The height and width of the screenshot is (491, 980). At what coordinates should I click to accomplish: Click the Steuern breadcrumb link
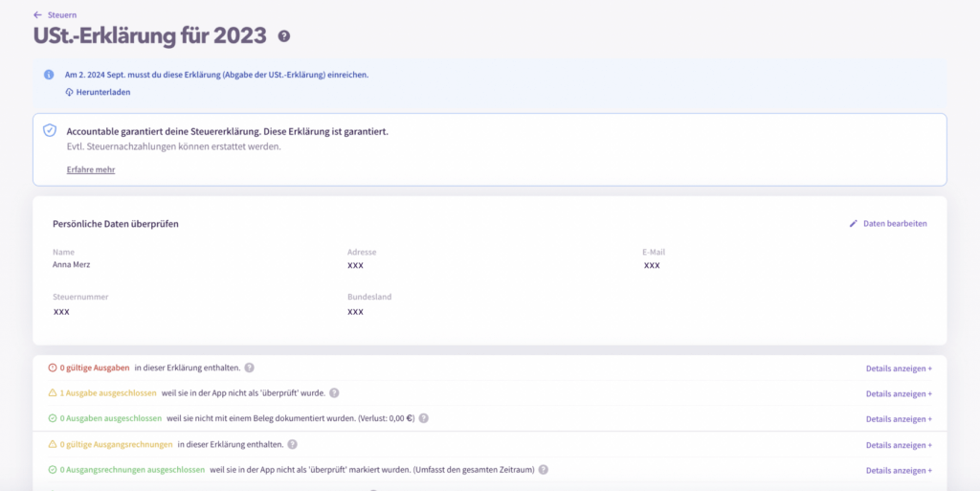click(x=62, y=15)
